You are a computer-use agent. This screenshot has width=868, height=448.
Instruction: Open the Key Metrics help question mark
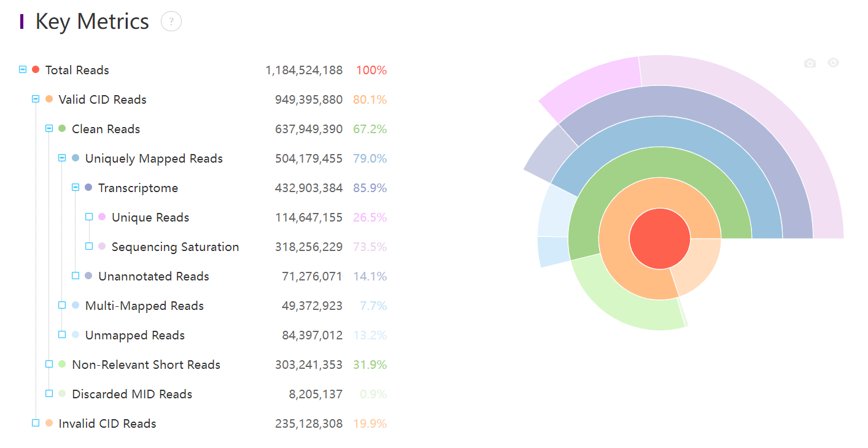171,21
